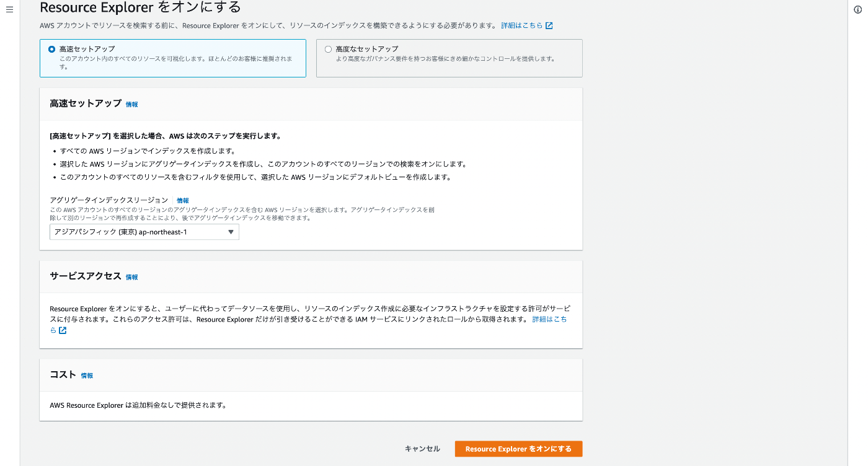Click the 高速セットアップ option card description

coord(176,63)
